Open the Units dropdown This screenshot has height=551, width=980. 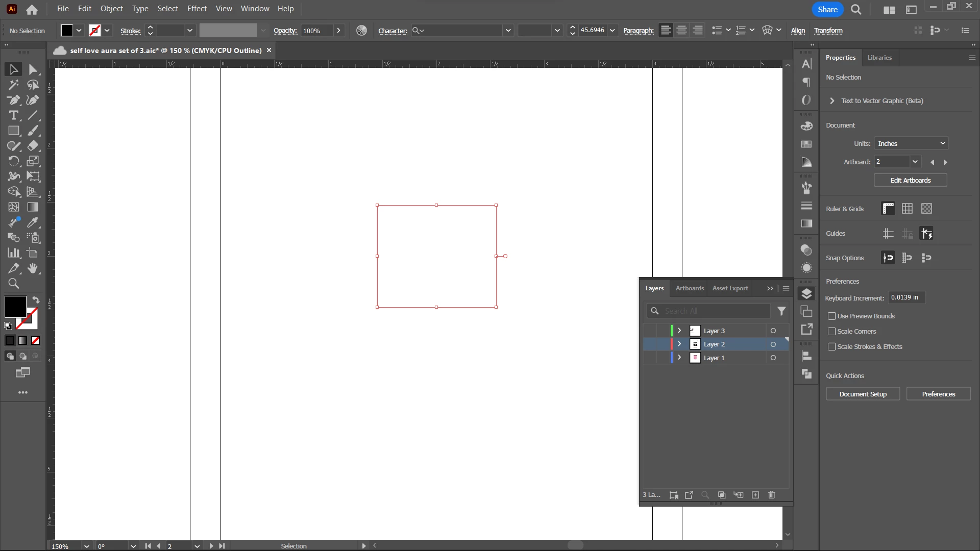[911, 144]
